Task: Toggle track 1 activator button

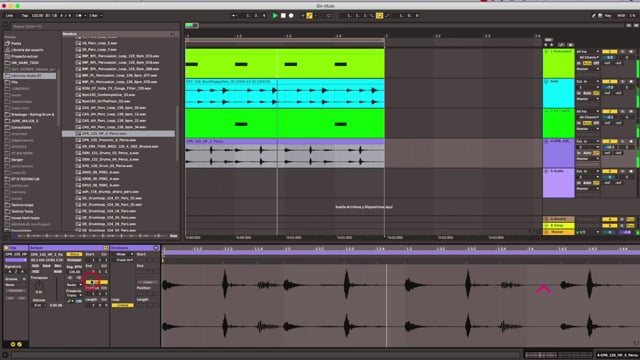Action: coord(609,52)
